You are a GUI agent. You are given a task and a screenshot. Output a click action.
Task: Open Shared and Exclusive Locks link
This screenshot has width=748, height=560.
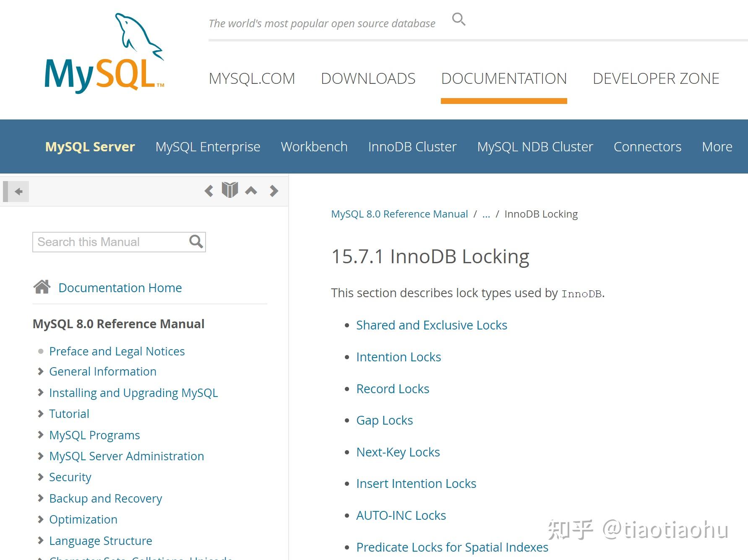tap(432, 325)
